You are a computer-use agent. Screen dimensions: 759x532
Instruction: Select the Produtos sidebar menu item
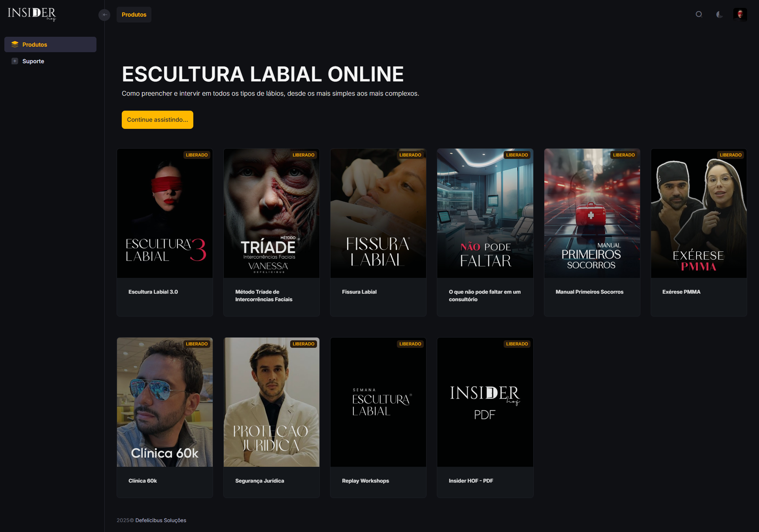tap(50, 44)
